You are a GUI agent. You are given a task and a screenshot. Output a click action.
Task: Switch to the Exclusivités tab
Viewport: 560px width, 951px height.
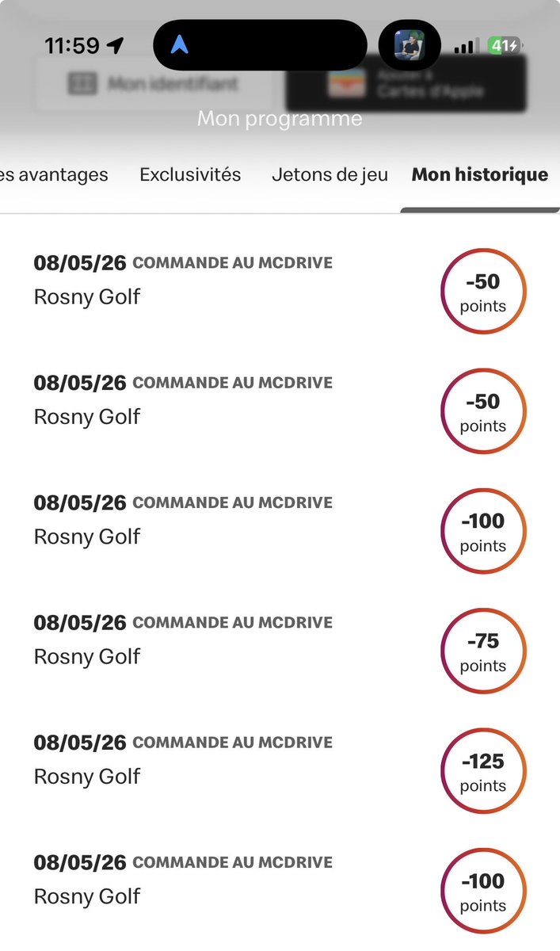pos(190,174)
